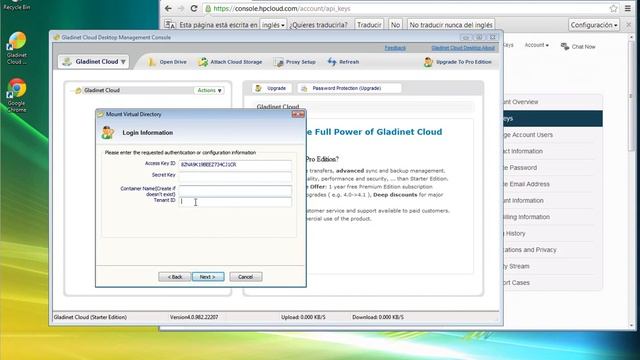The width and height of the screenshot is (640, 360).
Task: Open the History sidebar item
Action: click(553, 233)
